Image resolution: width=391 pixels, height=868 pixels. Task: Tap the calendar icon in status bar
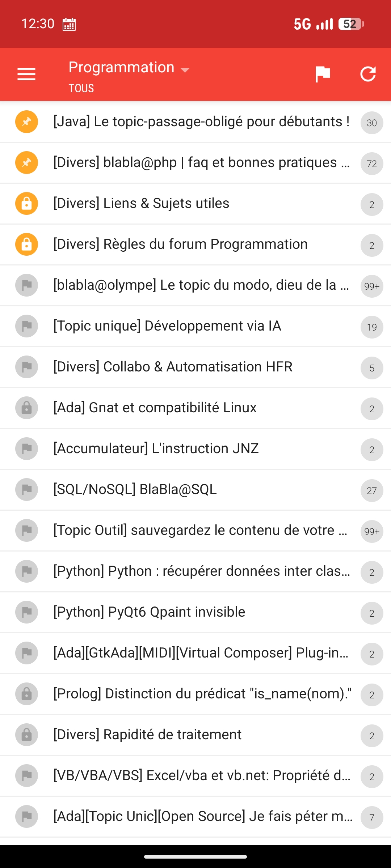[69, 24]
